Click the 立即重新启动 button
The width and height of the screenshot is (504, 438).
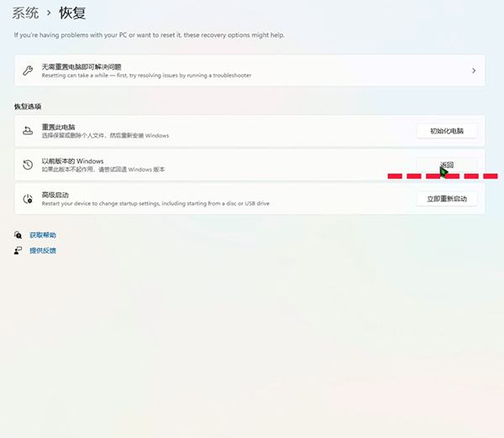[x=447, y=199]
